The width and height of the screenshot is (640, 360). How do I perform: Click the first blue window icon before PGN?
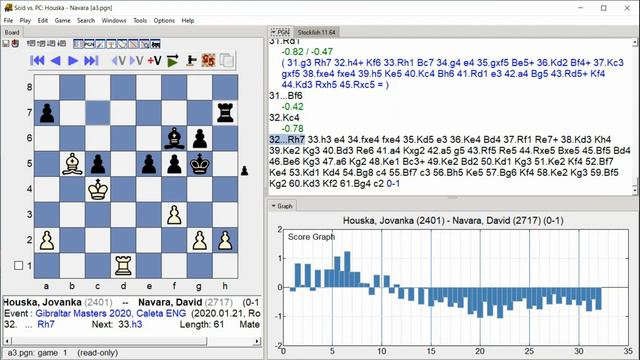point(78,44)
